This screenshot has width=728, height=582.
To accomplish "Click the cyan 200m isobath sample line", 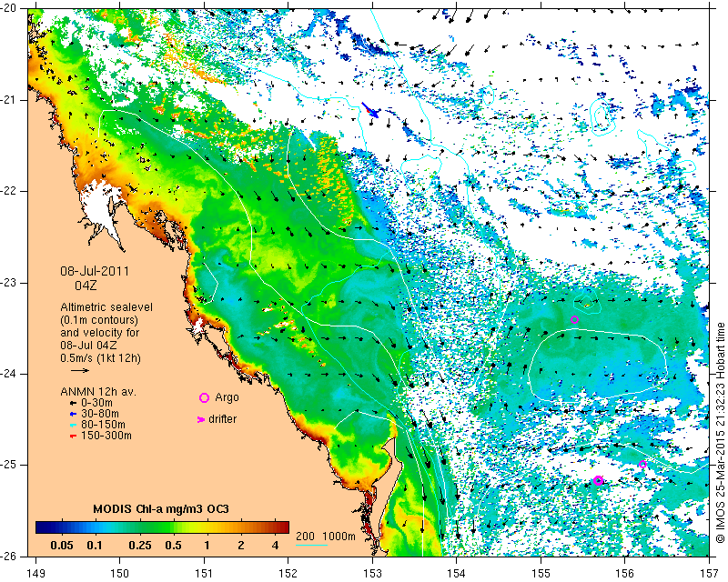I will coord(311,546).
